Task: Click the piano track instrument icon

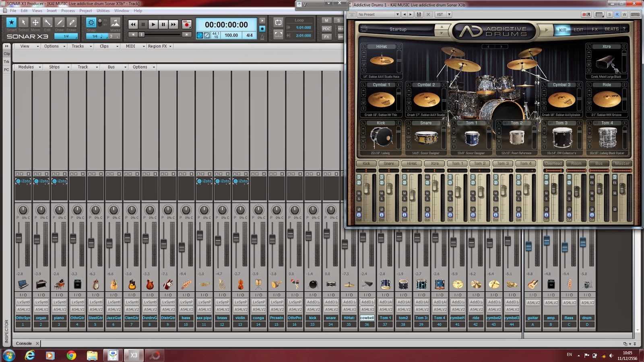Action: pyautogui.click(x=59, y=284)
